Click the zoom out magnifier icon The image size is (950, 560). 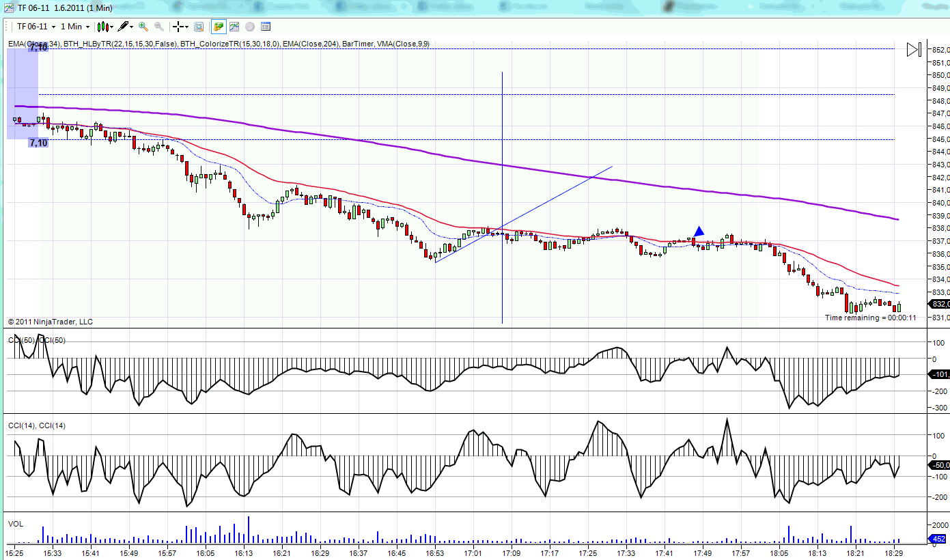(x=159, y=27)
